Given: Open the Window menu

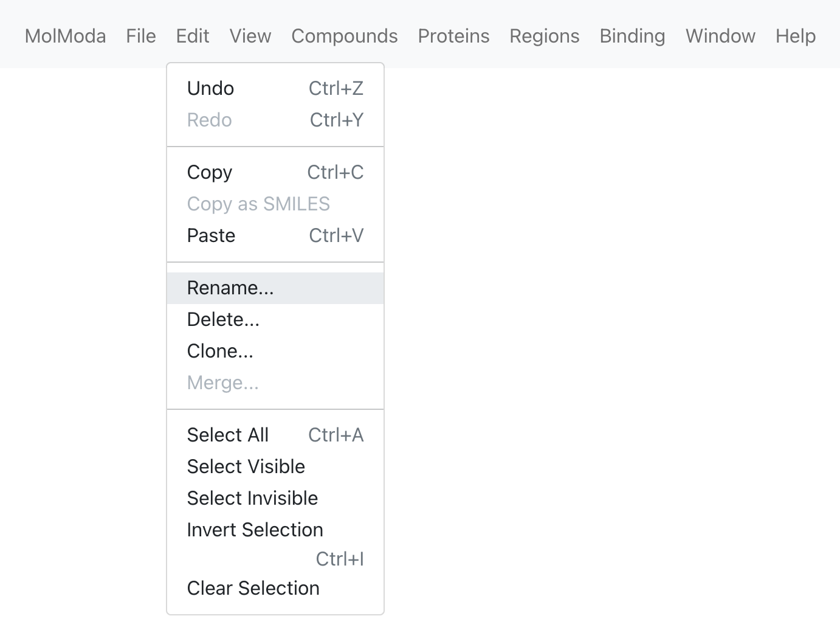Looking at the screenshot, I should click(x=720, y=36).
